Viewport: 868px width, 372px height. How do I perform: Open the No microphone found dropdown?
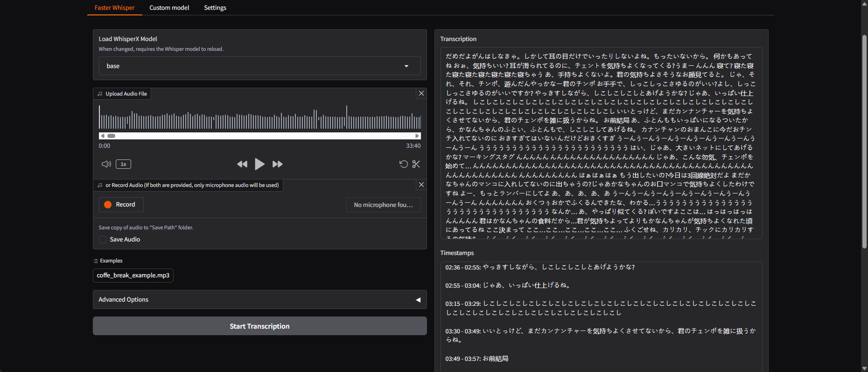point(383,205)
